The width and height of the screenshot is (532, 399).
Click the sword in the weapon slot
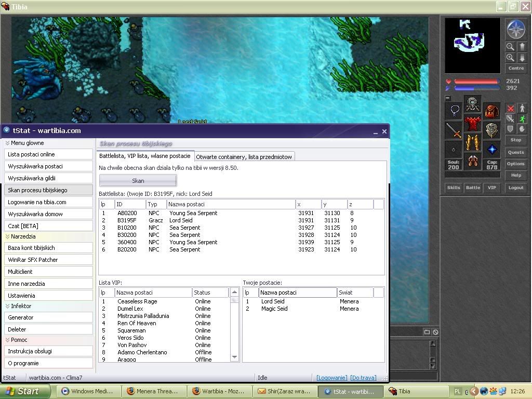pos(454,130)
